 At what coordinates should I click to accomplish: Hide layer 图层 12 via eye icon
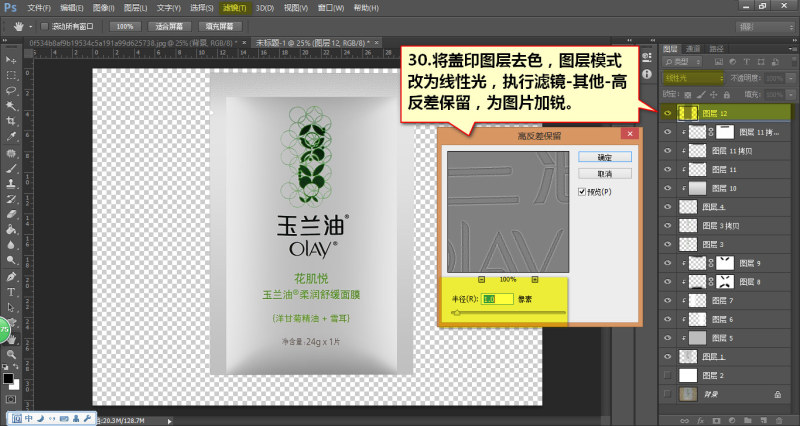667,113
